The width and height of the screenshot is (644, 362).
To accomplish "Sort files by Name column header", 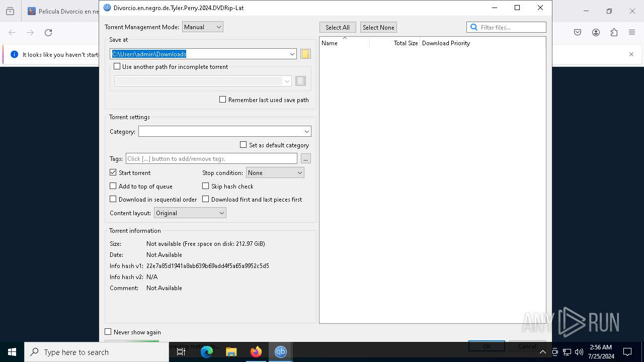I will pyautogui.click(x=344, y=43).
